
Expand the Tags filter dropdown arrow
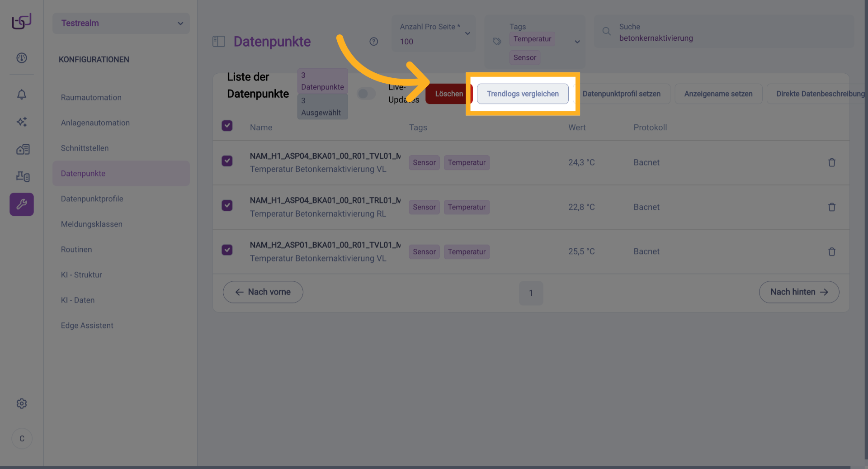(577, 42)
